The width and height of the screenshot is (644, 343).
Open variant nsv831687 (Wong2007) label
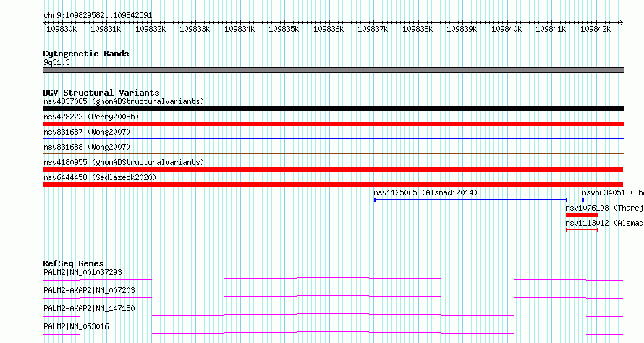point(87,132)
